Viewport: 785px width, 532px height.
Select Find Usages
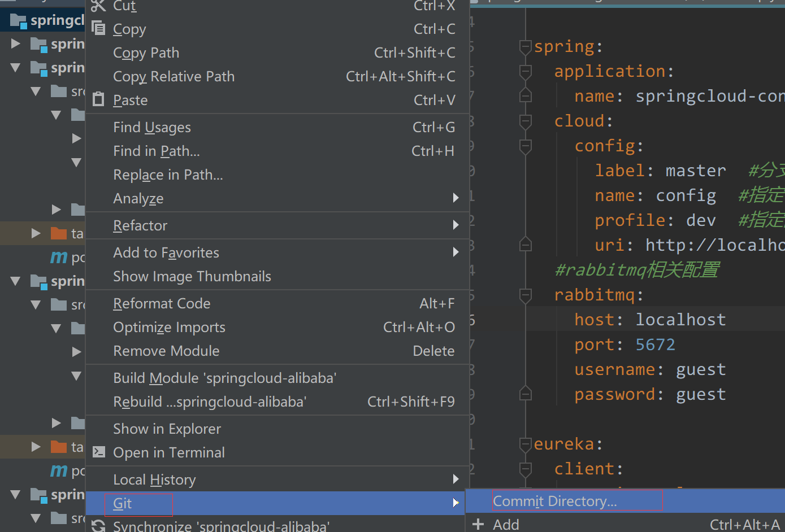tap(277, 127)
